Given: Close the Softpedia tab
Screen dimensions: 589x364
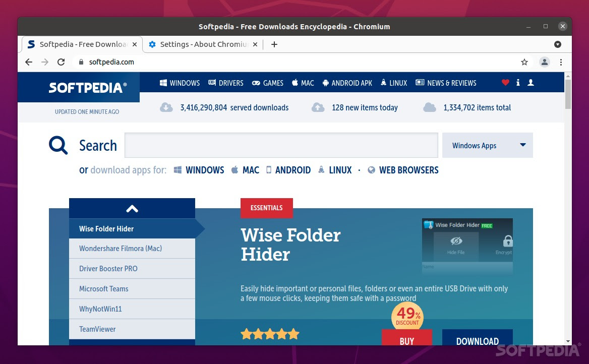Looking at the screenshot, I should [x=135, y=44].
